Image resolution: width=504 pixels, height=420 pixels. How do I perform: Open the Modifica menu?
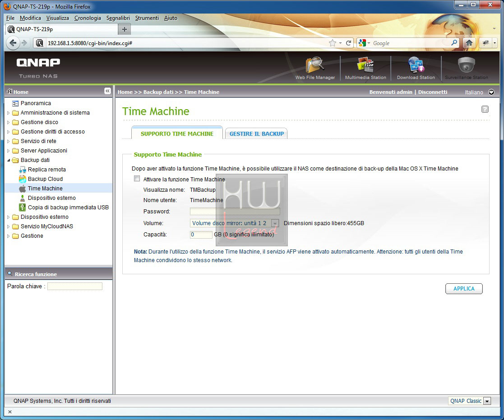(30, 18)
